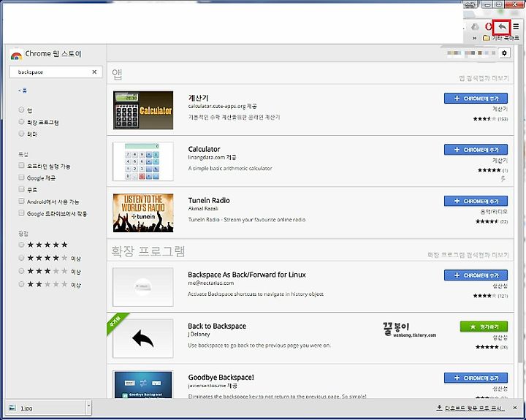The width and height of the screenshot is (526, 420).
Task: Click the Google Drive extension icon
Action: point(475,26)
